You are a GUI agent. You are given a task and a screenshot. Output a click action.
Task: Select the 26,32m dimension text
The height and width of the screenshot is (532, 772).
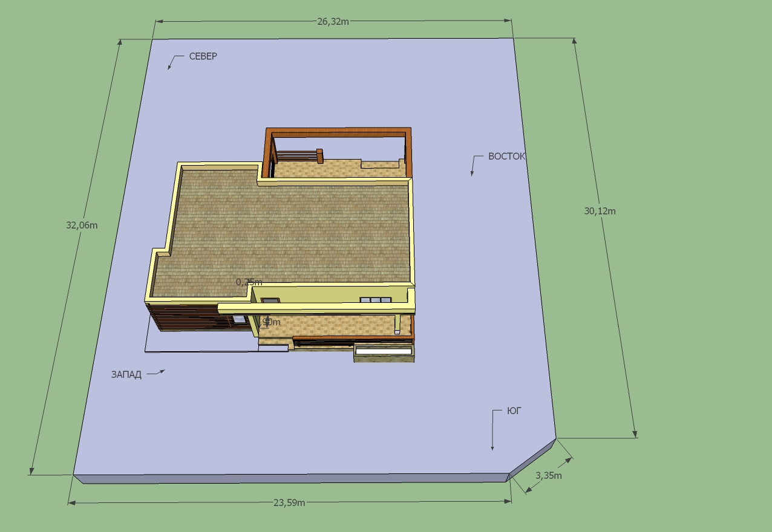(333, 21)
